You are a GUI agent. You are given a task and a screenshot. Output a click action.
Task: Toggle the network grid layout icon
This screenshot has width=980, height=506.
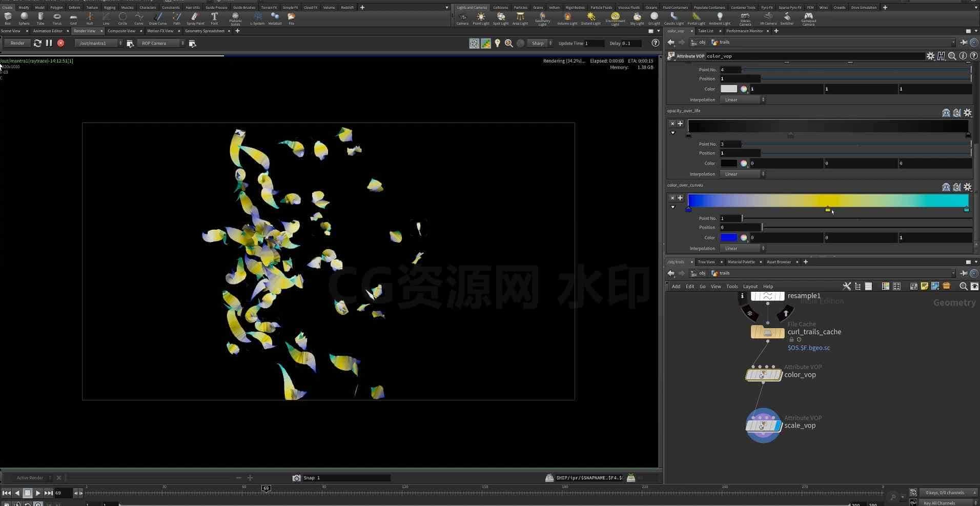point(896,286)
